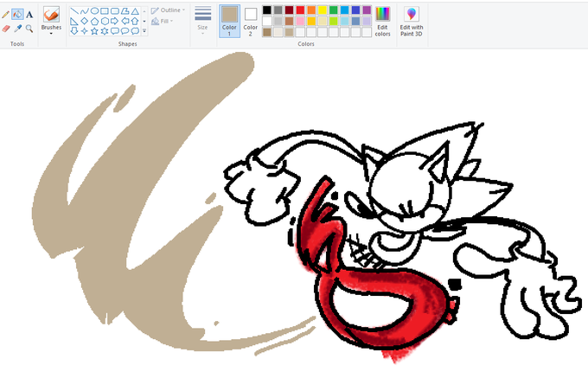Viewport: 588px width, 372px height.
Task: Choose the Rounded rectangular callout shape
Action: (x=115, y=31)
